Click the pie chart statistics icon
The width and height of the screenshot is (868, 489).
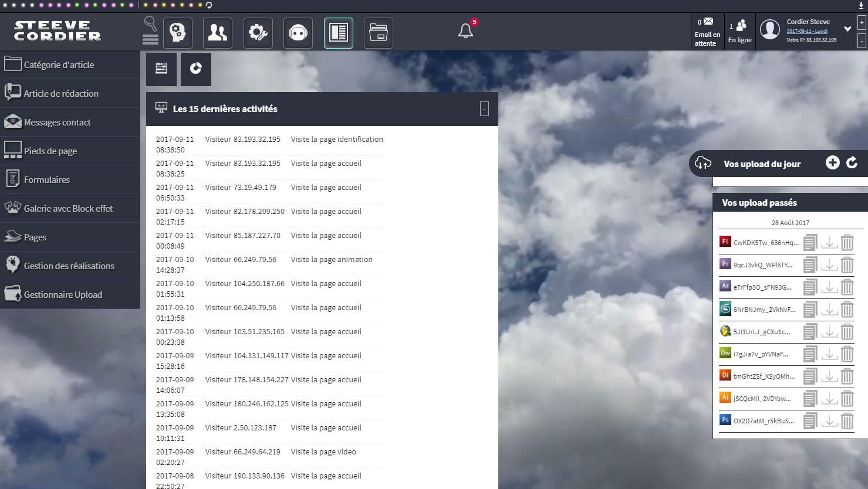click(196, 69)
